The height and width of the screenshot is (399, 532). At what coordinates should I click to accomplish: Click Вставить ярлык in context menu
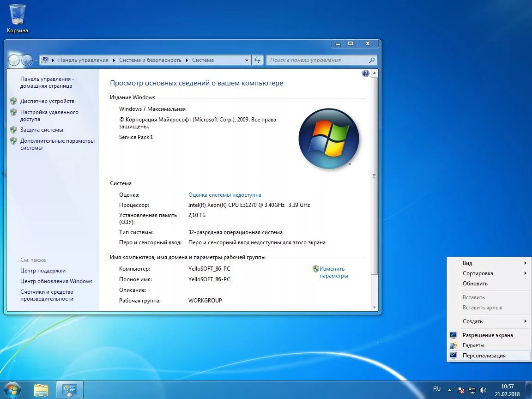[x=489, y=308]
